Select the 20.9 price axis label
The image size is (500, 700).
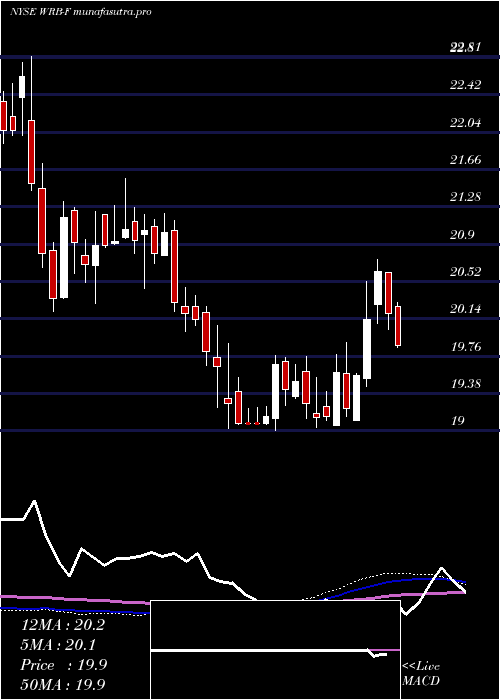tap(462, 234)
